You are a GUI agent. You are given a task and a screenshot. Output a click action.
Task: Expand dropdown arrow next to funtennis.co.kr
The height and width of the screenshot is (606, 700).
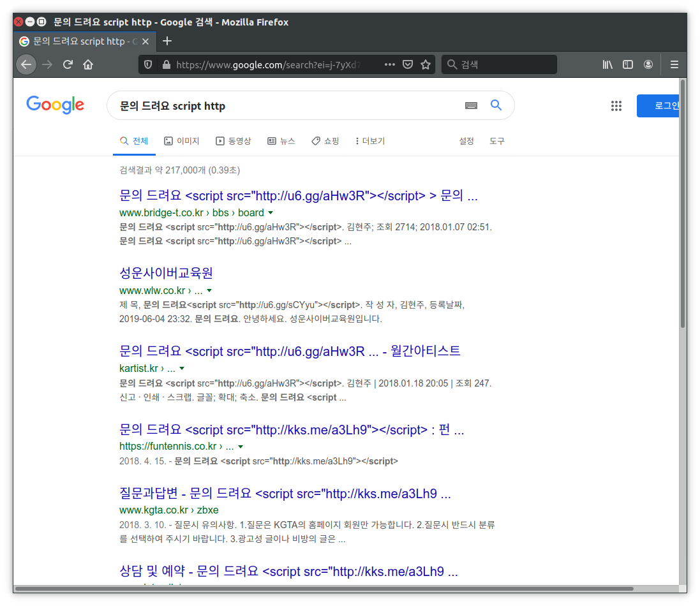tap(241, 447)
